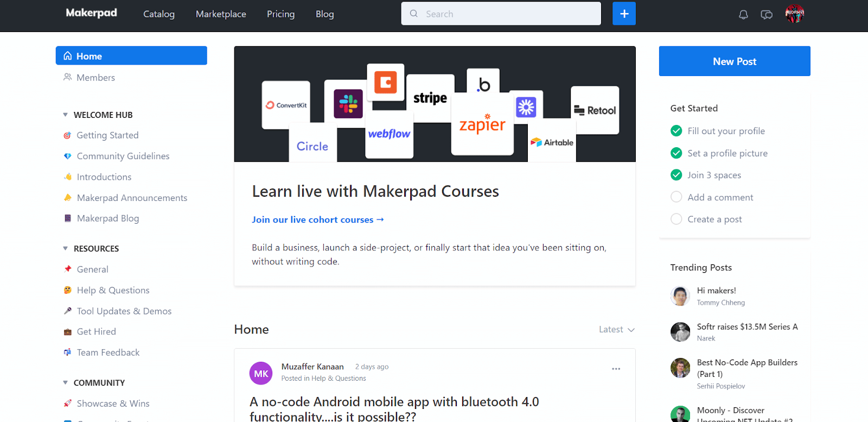
Task: Open the post options three-dots menu
Action: pos(616,369)
